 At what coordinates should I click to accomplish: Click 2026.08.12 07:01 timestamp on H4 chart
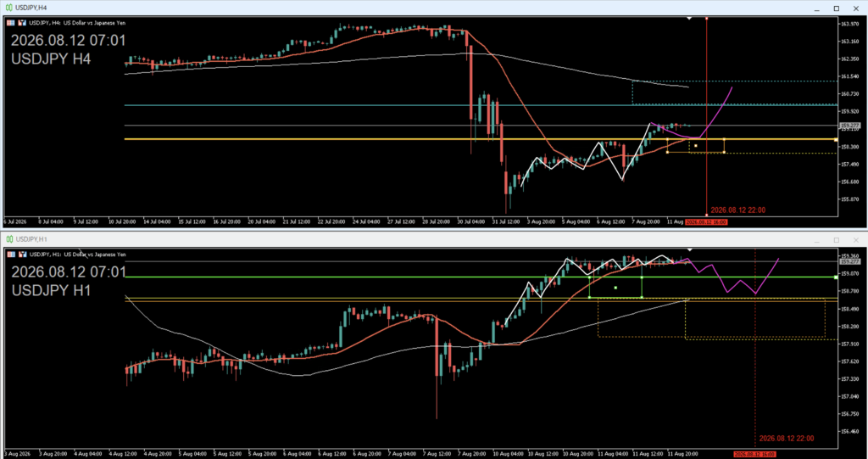[x=69, y=41]
